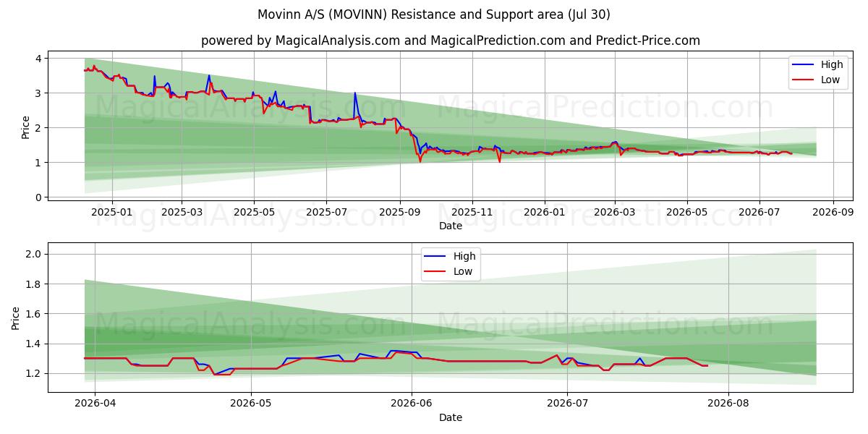The height and width of the screenshot is (434, 868).
Task: Click the '2026-04' label in the bottom chart
Action: point(95,404)
